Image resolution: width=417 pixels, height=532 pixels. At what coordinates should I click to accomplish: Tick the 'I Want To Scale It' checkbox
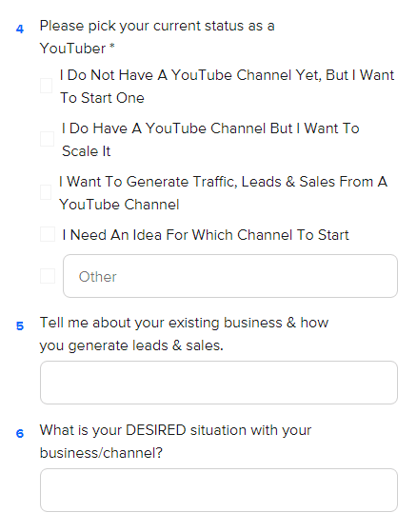pos(47,139)
